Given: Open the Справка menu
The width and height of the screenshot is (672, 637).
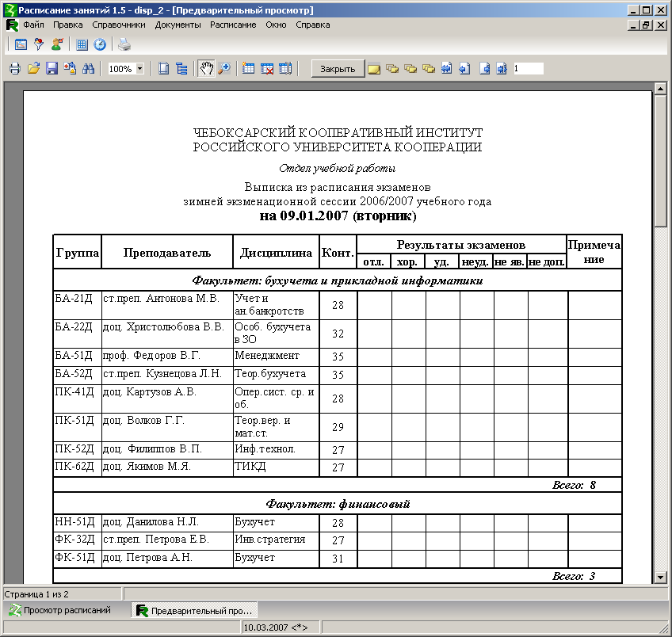Looking at the screenshot, I should click(313, 25).
